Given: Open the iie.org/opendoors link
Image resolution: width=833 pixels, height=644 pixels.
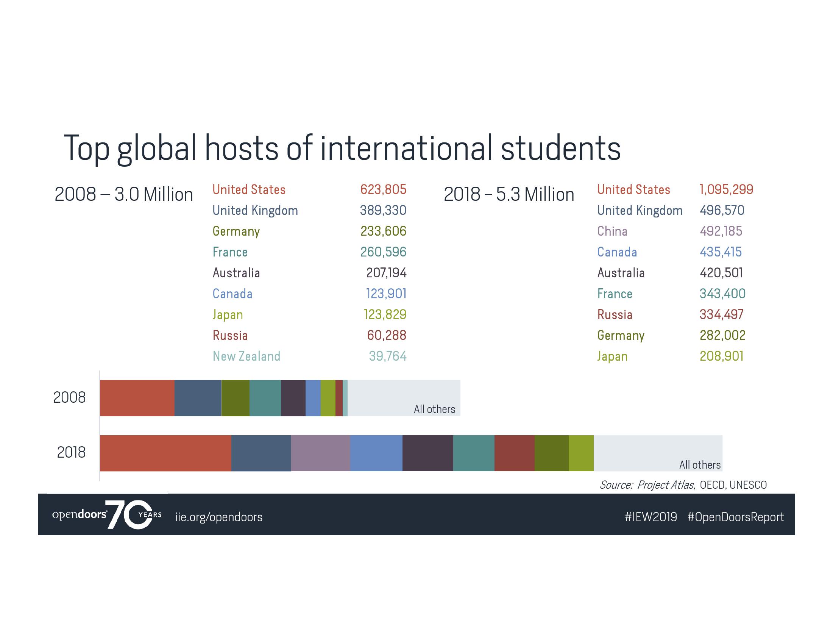Looking at the screenshot, I should coord(218,517).
